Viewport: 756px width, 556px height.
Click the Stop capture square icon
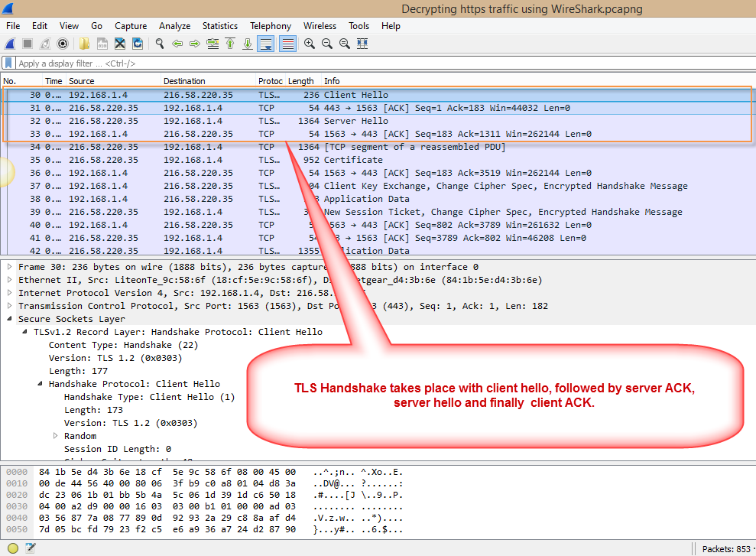[x=28, y=44]
